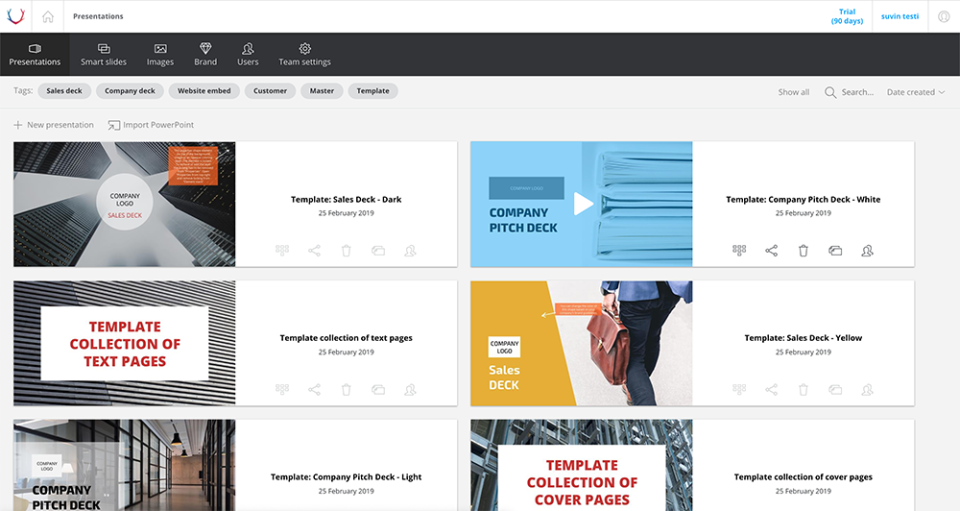Filter by the Master tag

click(x=321, y=91)
